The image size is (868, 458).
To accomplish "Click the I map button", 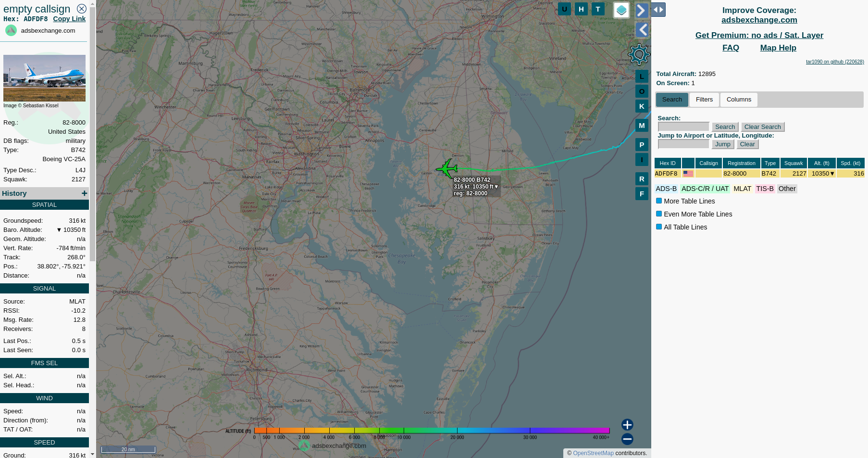I will pos(642,160).
